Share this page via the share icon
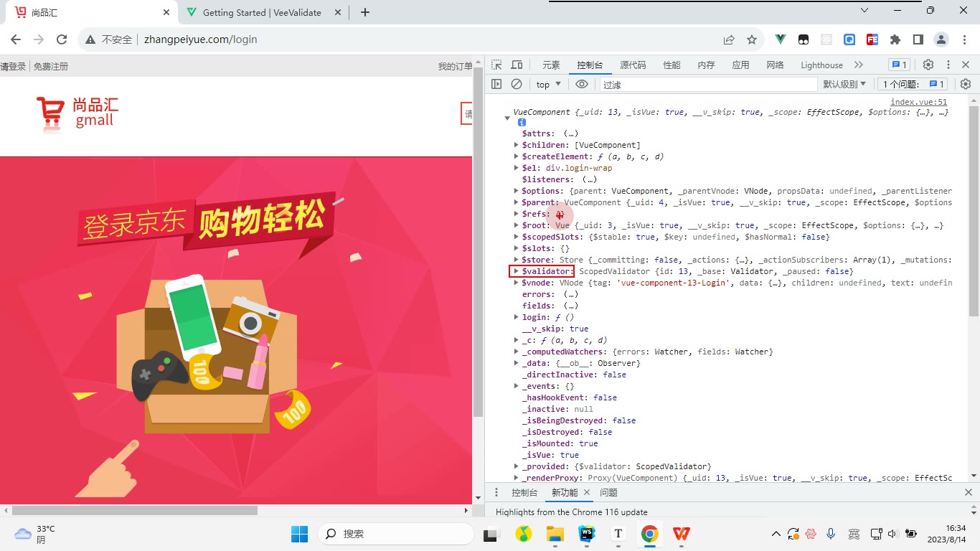 729,39
